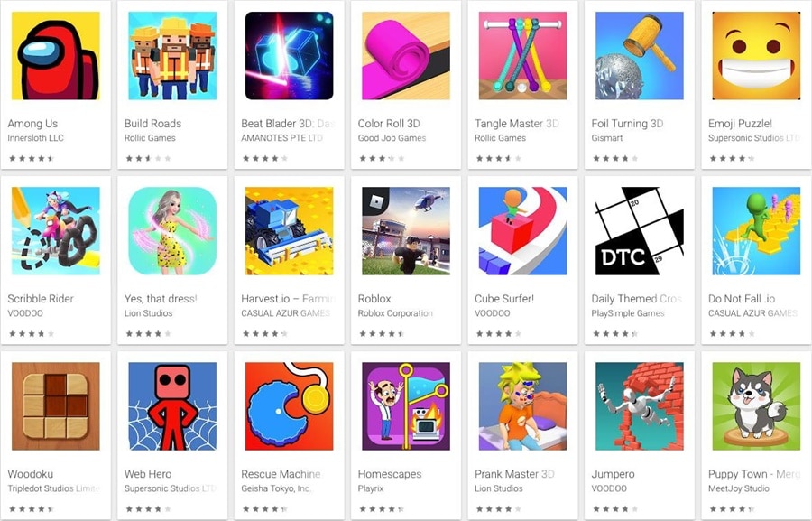Screen dimensions: 812x521
Task: Select the Scribble Rider app card thumbnail
Action: pos(55,230)
